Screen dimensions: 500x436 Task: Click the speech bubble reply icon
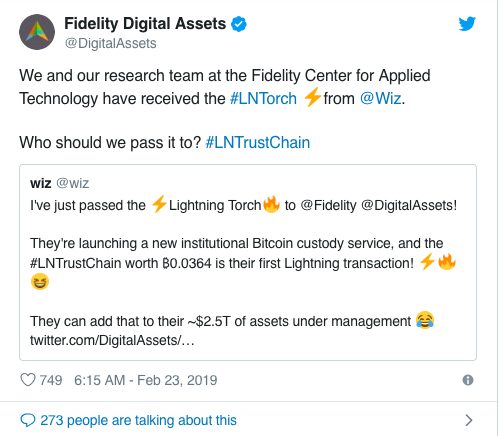pyautogui.click(x=27, y=420)
